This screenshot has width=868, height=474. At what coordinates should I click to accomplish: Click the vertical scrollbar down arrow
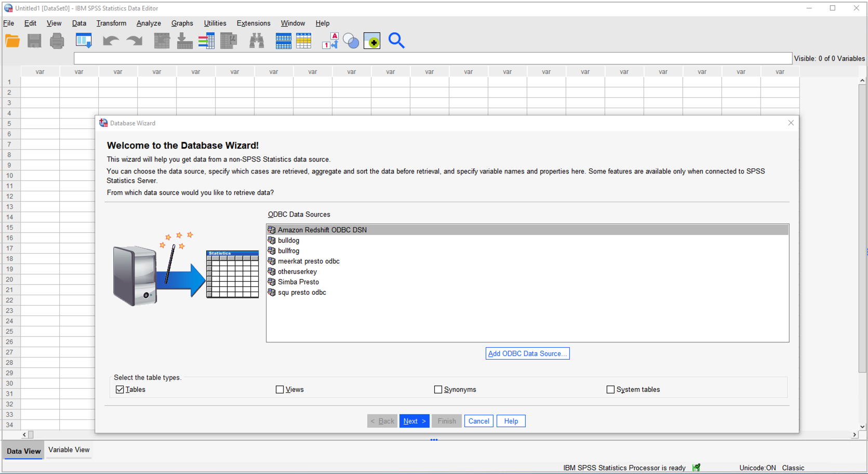click(862, 426)
